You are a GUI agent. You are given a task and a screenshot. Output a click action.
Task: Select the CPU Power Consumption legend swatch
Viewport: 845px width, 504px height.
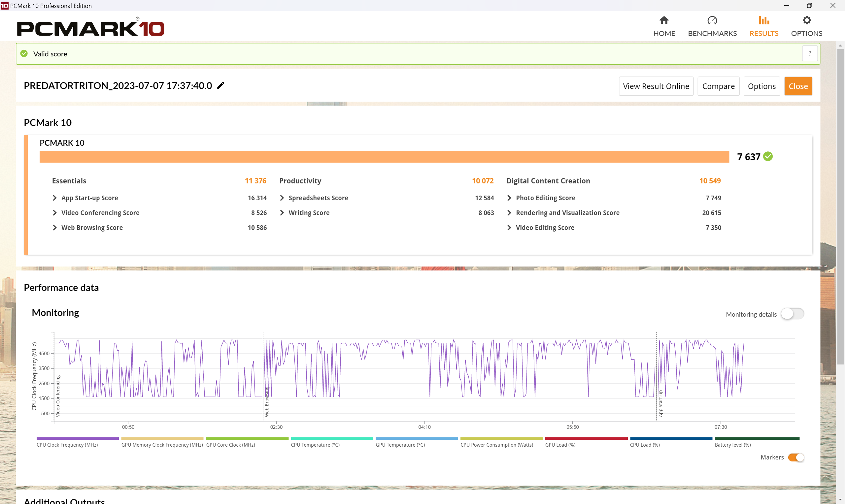[x=501, y=438]
